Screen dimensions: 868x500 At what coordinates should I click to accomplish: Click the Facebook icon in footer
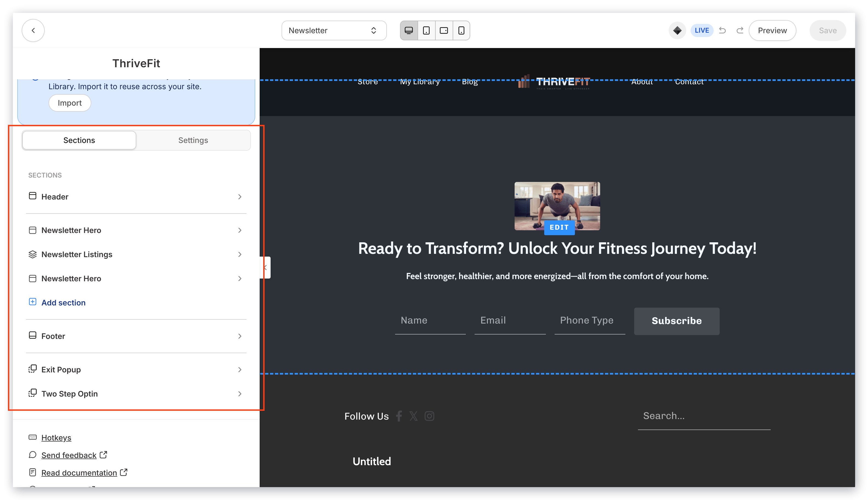(399, 416)
